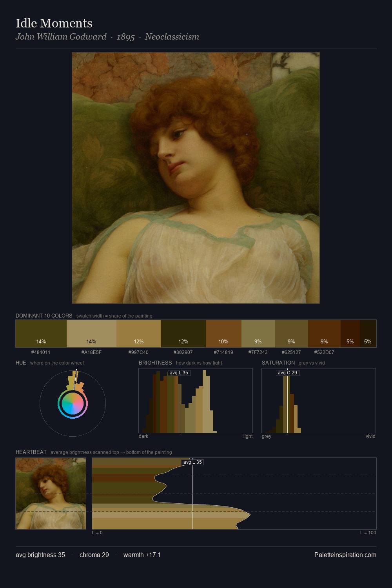Click the #7F7243 hex label
Screen dimensions: 392x588
258,352
